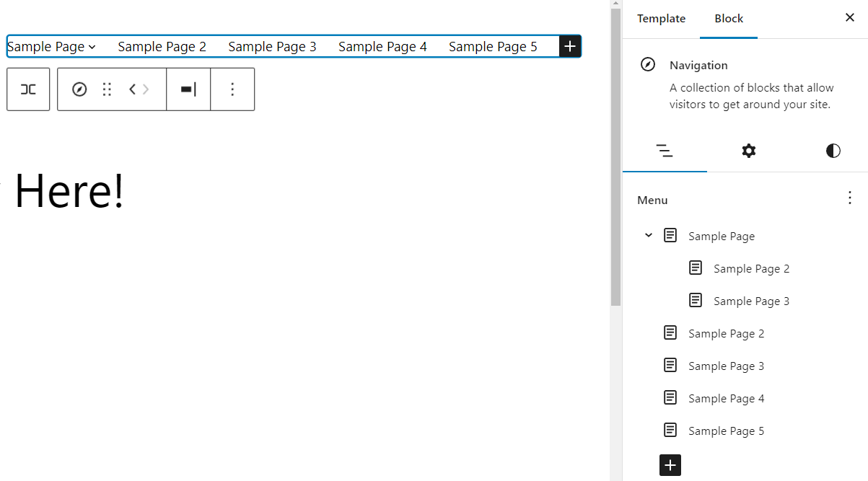This screenshot has width=868, height=481.
Task: Open the justification setting in the toolbar
Action: pyautogui.click(x=188, y=89)
